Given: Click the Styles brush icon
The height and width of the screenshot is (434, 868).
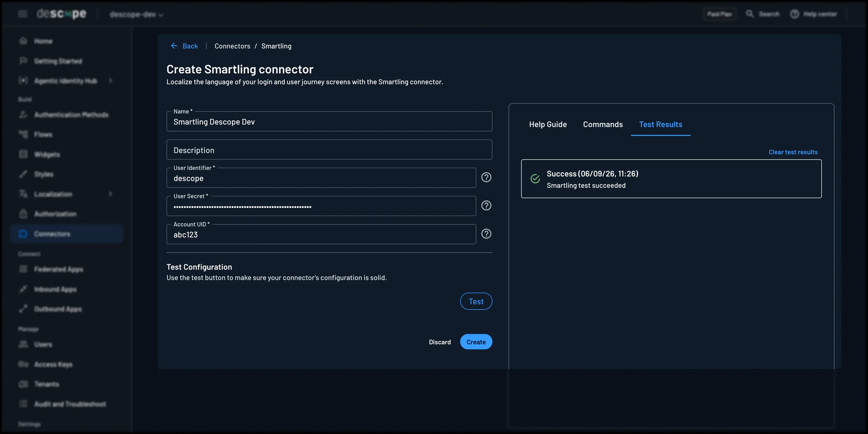Looking at the screenshot, I should (23, 174).
